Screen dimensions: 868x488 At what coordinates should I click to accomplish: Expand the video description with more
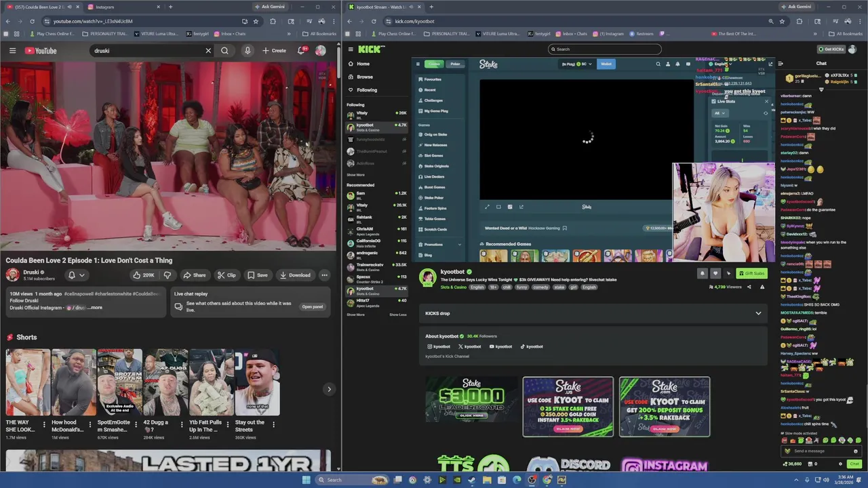pyautogui.click(x=95, y=308)
